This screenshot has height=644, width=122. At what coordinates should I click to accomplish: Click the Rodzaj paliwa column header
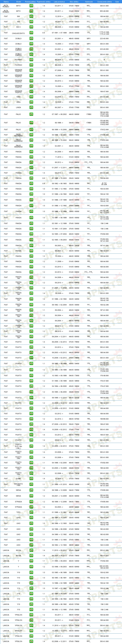30,2
